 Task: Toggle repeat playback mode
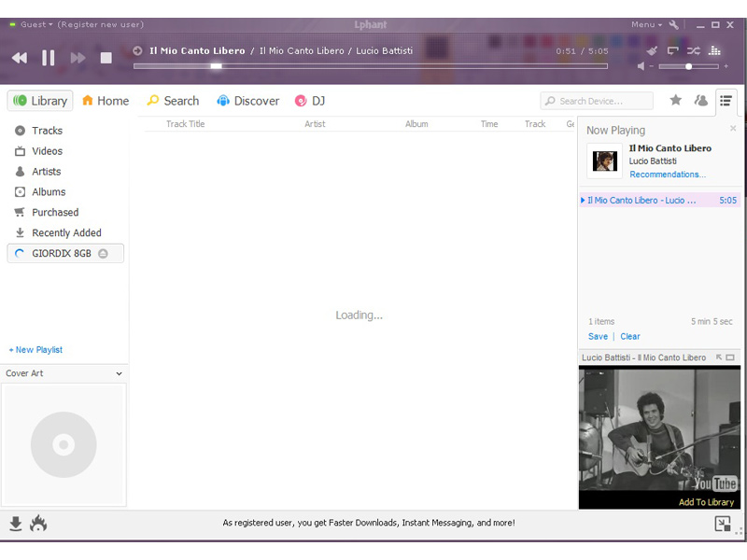pos(672,50)
